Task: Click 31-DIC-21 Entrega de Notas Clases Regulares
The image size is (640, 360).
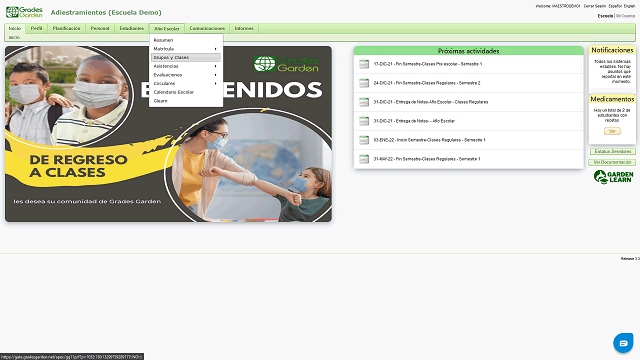Action: (x=431, y=102)
